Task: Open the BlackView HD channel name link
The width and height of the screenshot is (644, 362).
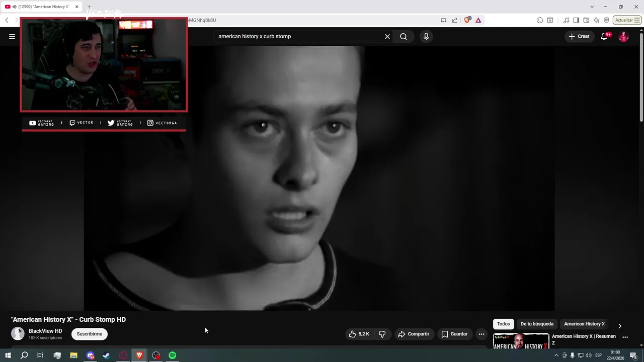Action: click(x=45, y=331)
